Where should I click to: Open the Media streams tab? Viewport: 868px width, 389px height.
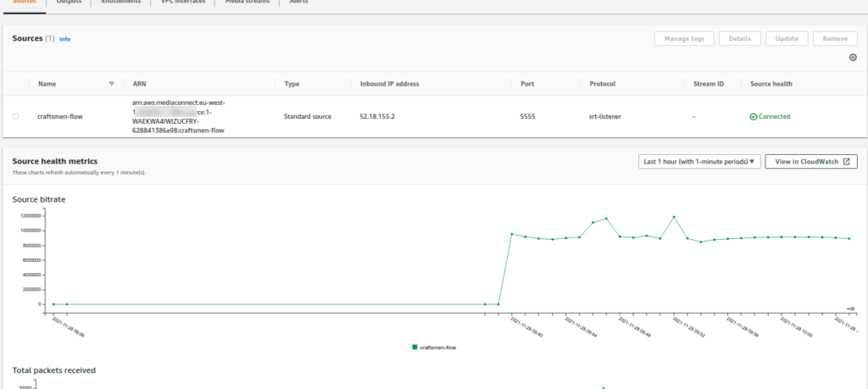point(245,3)
